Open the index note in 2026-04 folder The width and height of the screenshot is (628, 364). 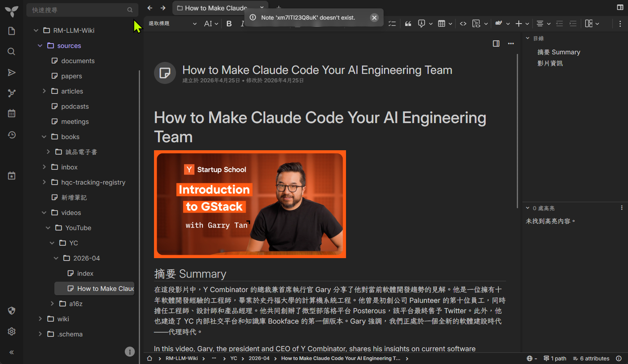85,273
